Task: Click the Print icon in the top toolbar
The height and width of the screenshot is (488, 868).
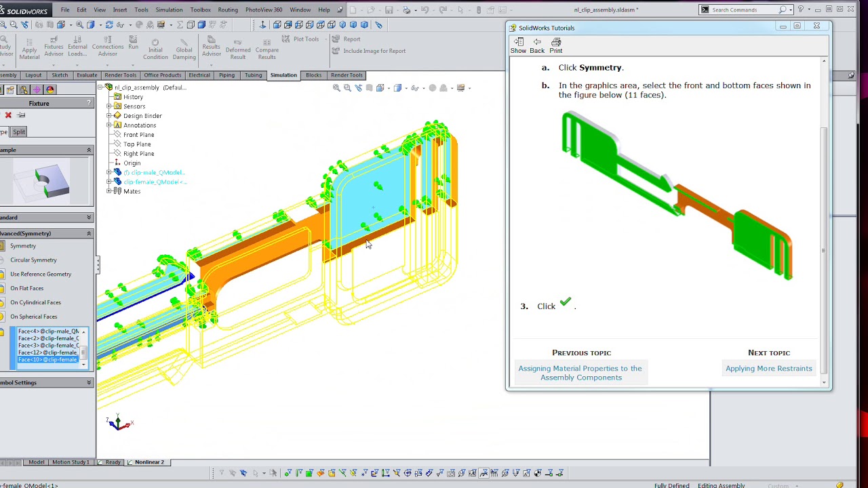Action: point(407,10)
